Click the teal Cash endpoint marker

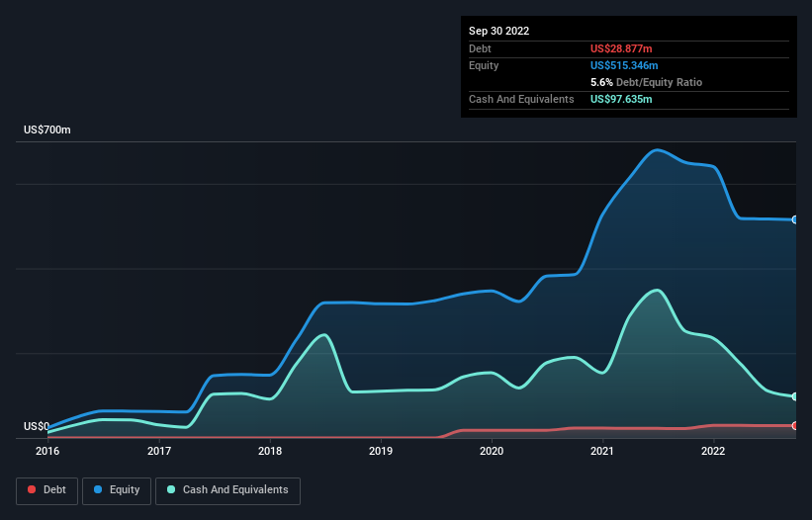click(795, 396)
